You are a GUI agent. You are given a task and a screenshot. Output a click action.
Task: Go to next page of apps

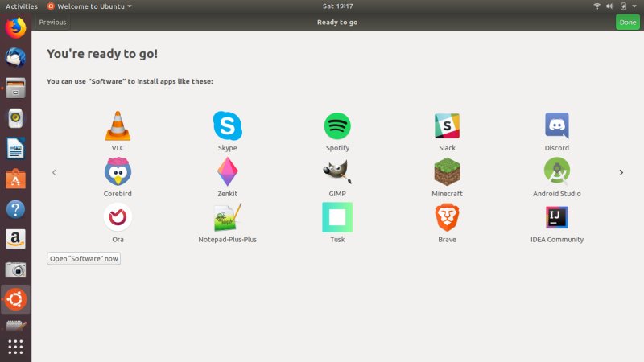pos(621,172)
